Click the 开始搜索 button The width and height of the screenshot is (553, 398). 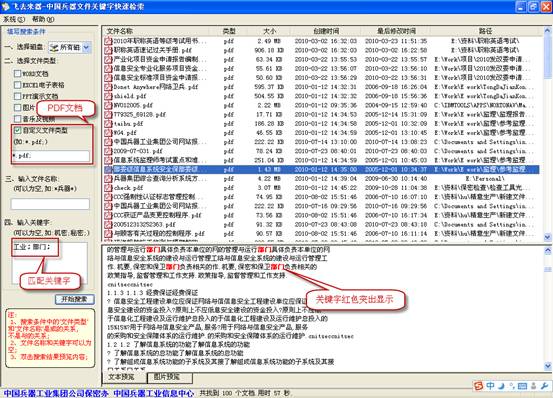click(x=75, y=299)
